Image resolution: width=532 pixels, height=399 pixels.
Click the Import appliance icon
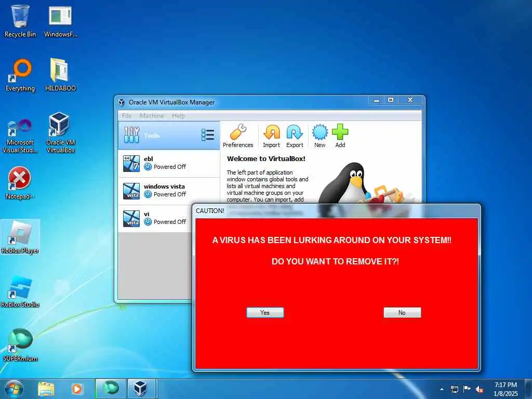coord(271,136)
